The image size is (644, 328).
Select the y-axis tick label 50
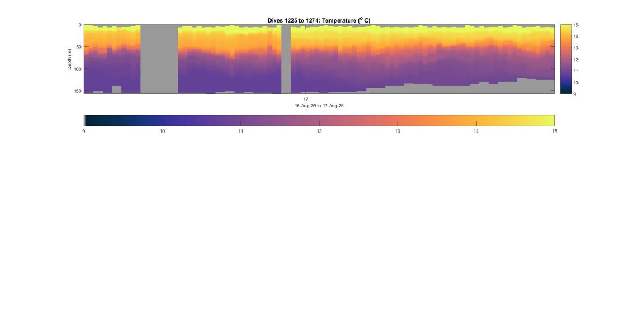pos(79,47)
